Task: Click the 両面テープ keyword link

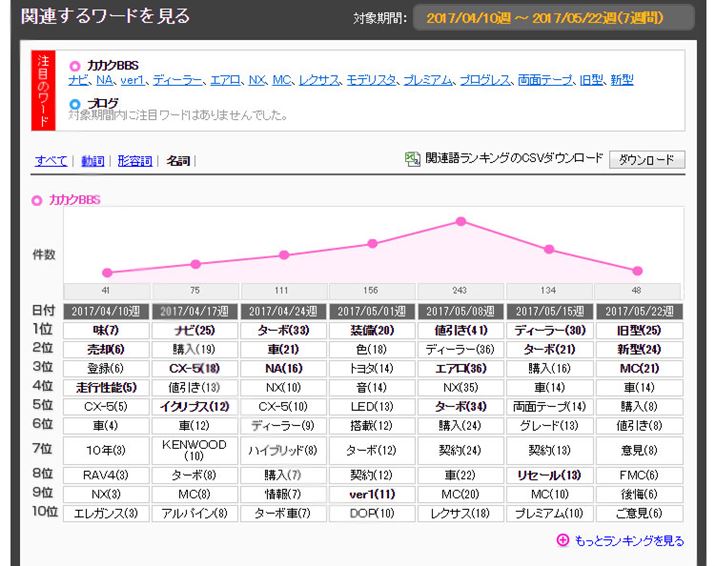Action: coord(544,80)
